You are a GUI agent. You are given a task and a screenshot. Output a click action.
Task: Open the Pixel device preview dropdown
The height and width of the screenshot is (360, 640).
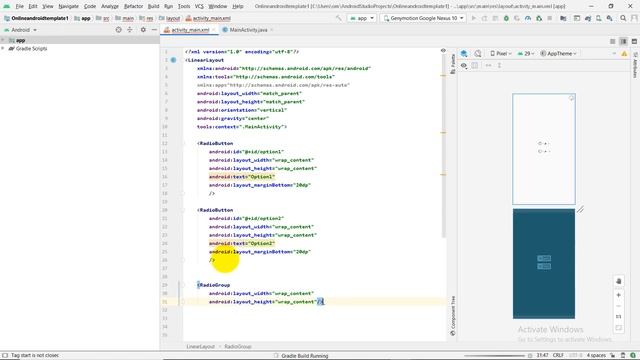coord(501,53)
